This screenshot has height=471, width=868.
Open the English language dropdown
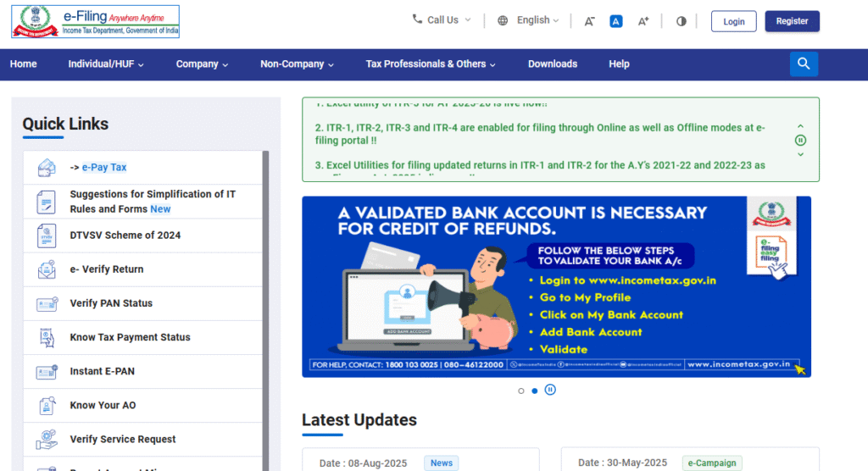tap(537, 20)
